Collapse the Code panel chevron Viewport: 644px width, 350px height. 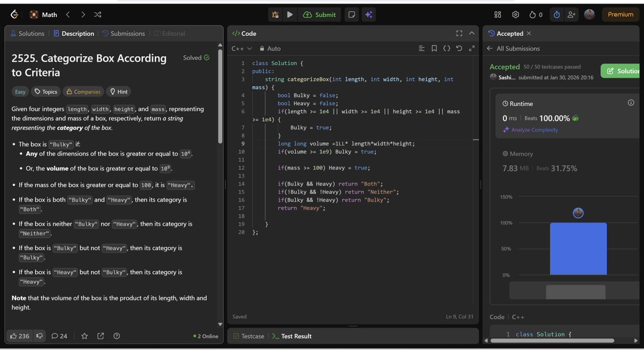pos(472,33)
